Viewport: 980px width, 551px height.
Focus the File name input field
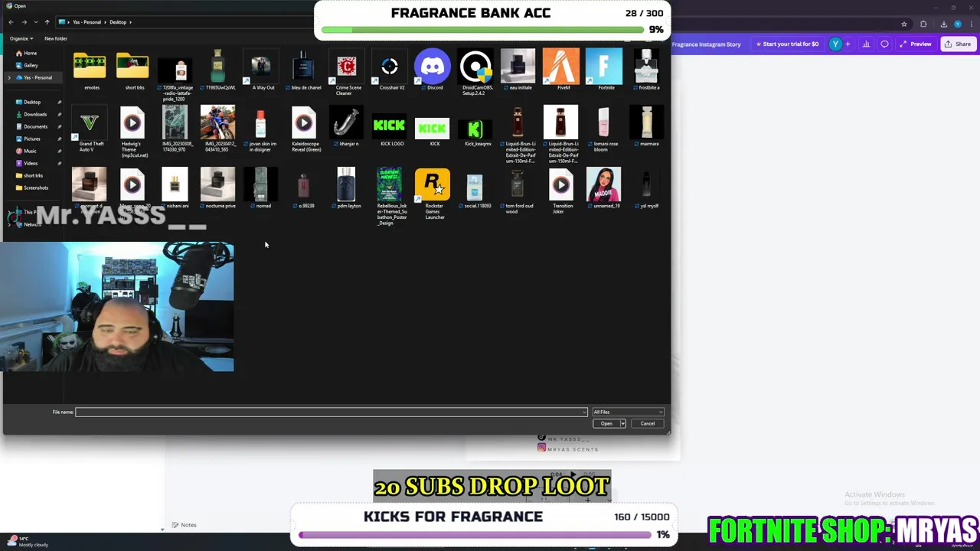pos(331,412)
